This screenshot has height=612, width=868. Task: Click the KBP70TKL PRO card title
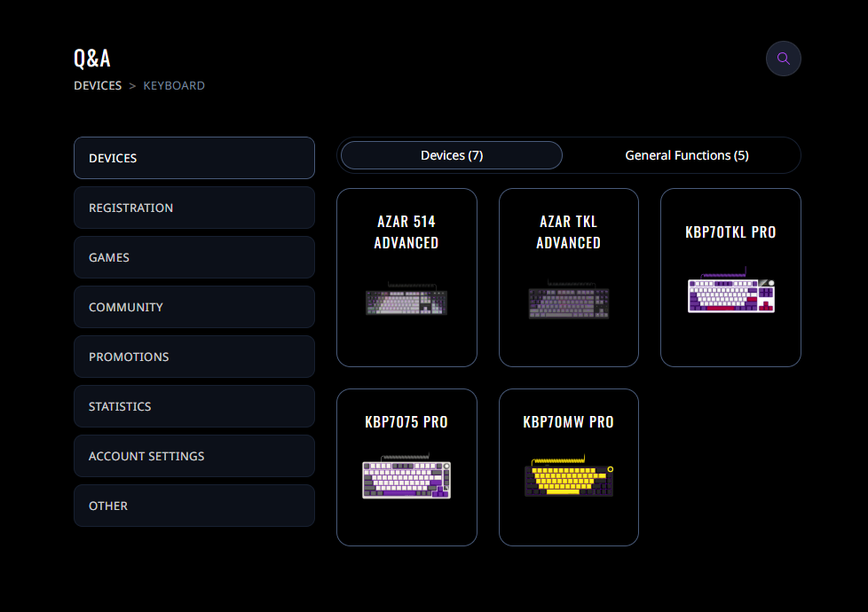(x=730, y=232)
